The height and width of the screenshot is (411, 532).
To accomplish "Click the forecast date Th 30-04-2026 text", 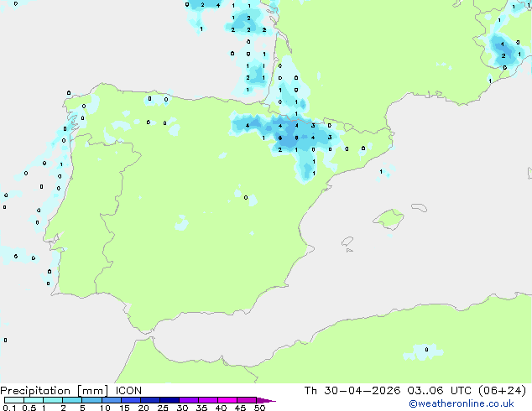I will [x=352, y=391].
